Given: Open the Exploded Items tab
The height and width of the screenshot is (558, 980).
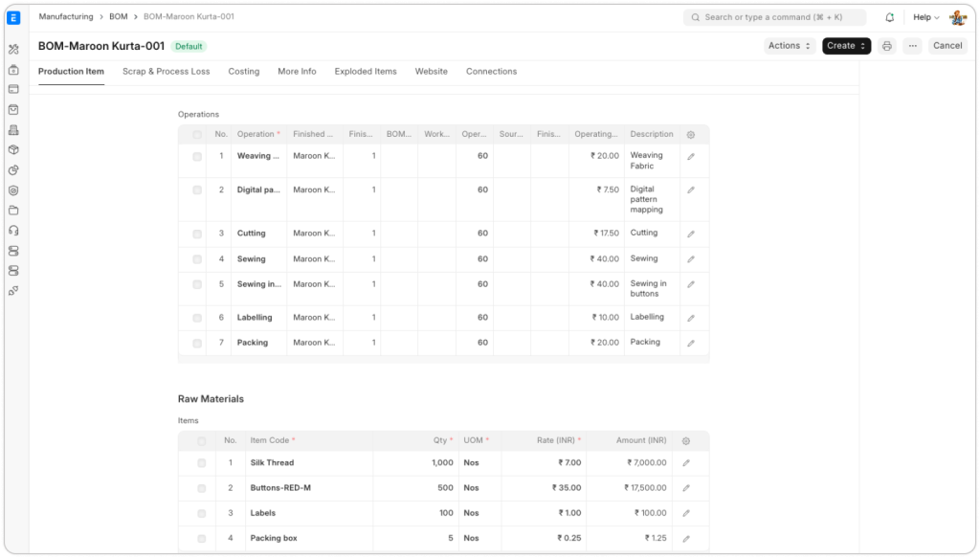Looking at the screenshot, I should tap(366, 72).
